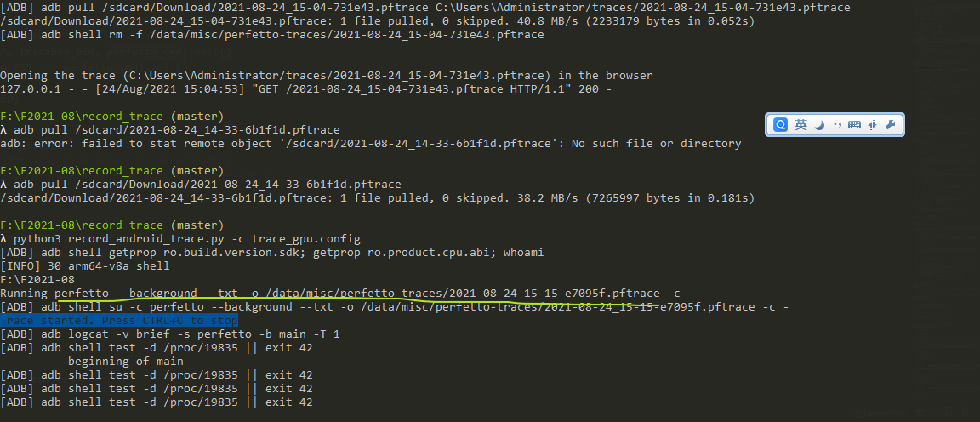Expand the faint chevron beside the plus
This screenshot has height=422, width=980.
(x=931, y=412)
